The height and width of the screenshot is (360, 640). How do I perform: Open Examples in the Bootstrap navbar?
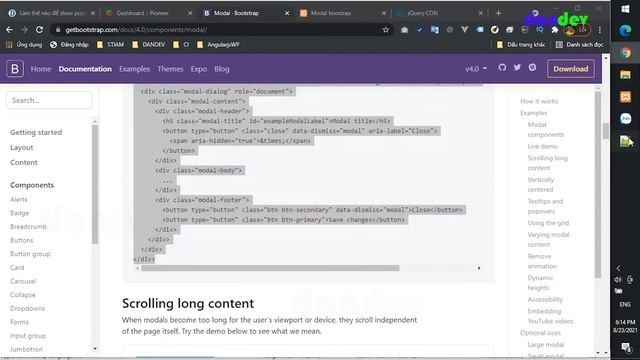pyautogui.click(x=134, y=69)
